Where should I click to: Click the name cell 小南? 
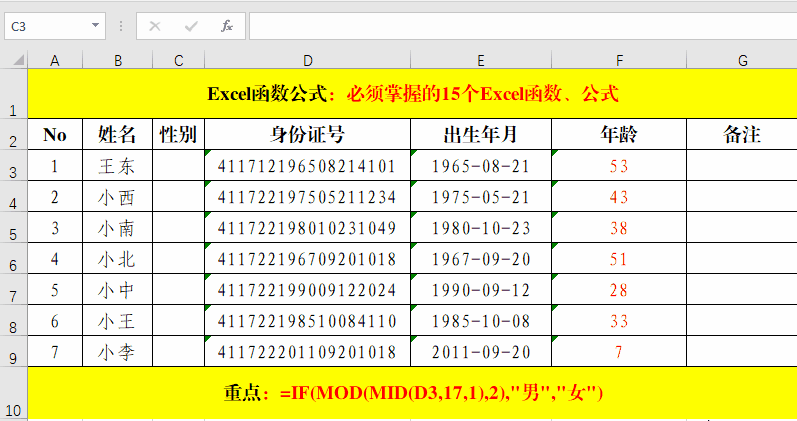[117, 227]
